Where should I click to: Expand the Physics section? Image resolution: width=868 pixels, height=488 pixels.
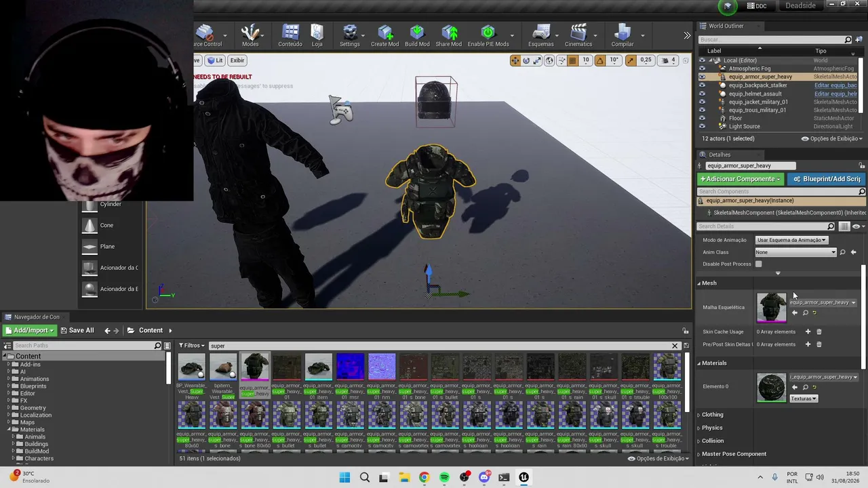(699, 428)
